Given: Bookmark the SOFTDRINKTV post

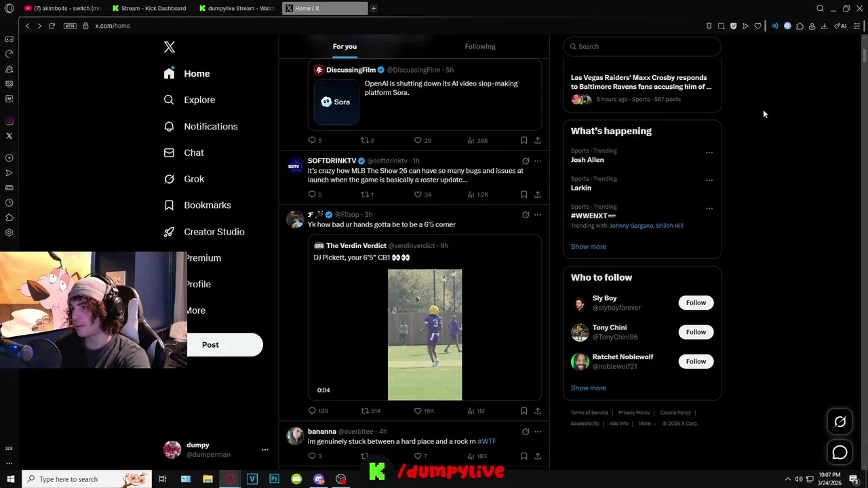Looking at the screenshot, I should pos(524,195).
